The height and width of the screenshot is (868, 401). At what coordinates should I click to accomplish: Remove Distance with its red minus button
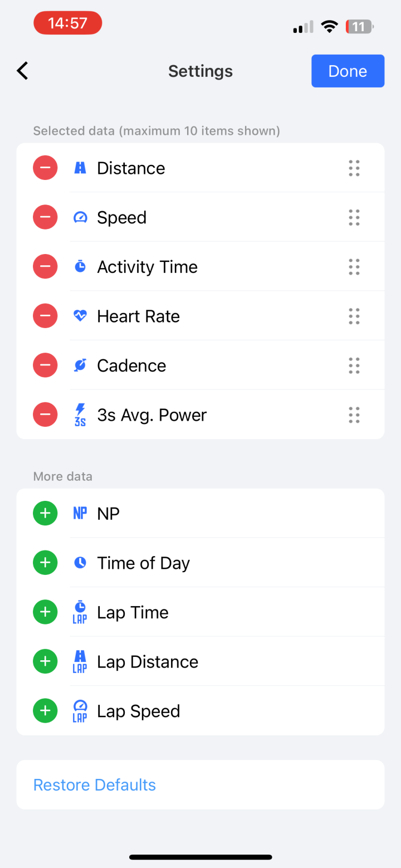[45, 168]
